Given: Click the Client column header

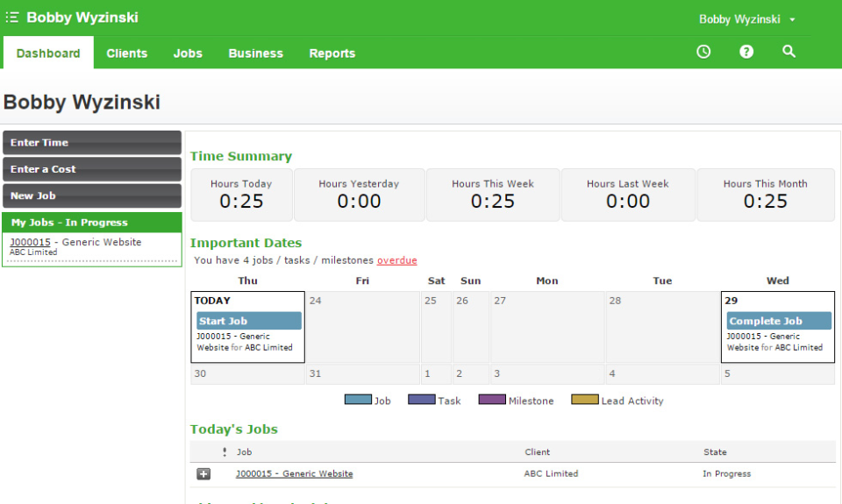Looking at the screenshot, I should [537, 452].
